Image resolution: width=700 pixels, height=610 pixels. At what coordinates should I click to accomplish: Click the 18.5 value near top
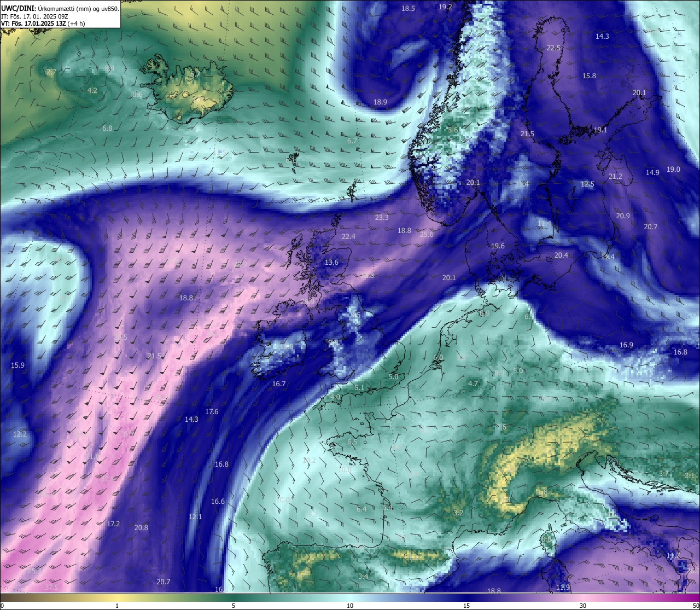(408, 8)
